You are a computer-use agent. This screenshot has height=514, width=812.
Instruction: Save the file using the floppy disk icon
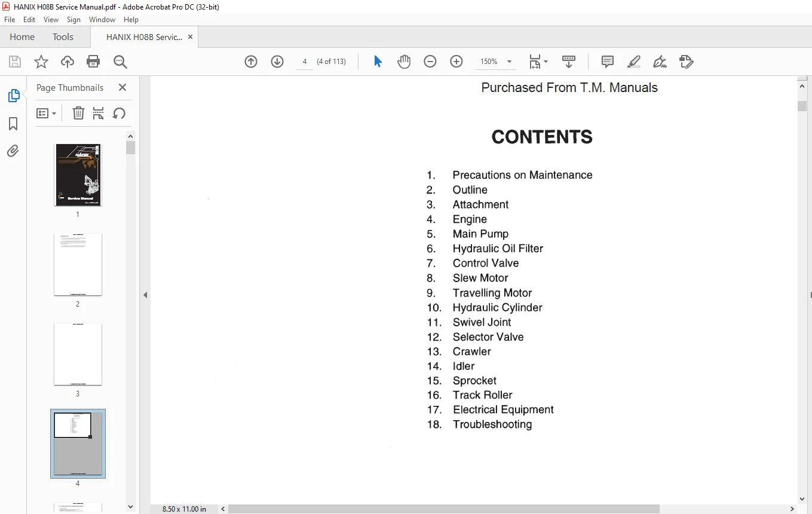tap(14, 62)
